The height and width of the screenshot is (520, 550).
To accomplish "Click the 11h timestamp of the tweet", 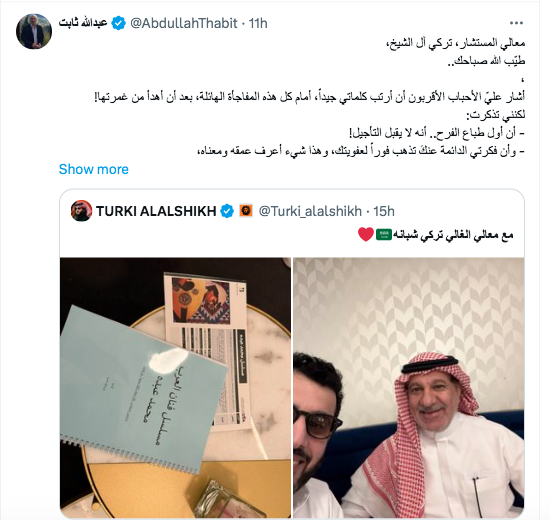I will pos(258,23).
